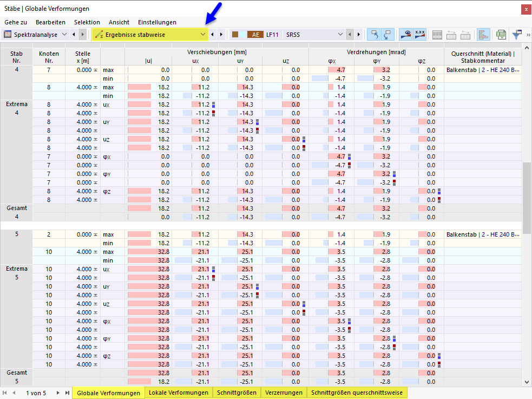Viewport: 532px width, 399px height.
Task: Click the scrollbar down arrow
Action: (527, 382)
